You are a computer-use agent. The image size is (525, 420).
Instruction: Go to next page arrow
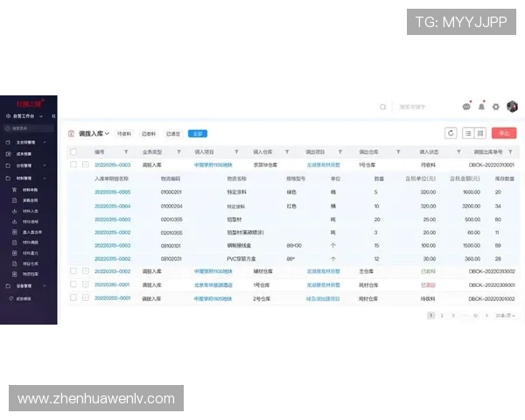486,316
